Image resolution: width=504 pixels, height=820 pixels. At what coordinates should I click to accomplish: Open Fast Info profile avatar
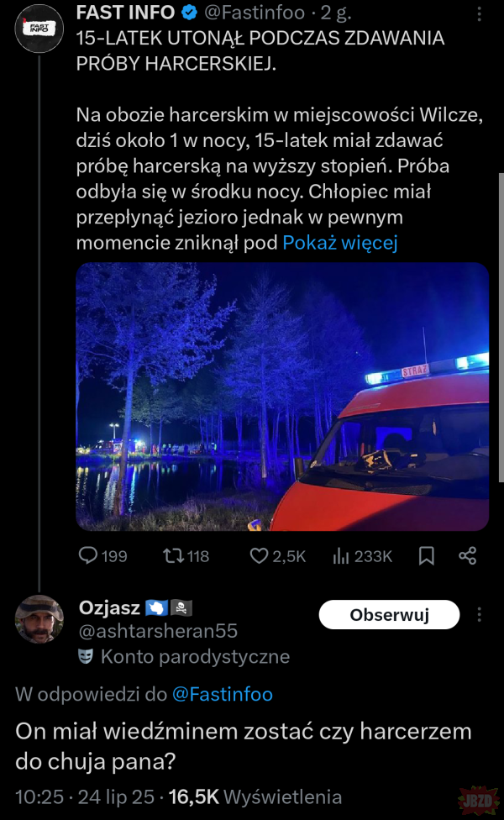coord(39,27)
